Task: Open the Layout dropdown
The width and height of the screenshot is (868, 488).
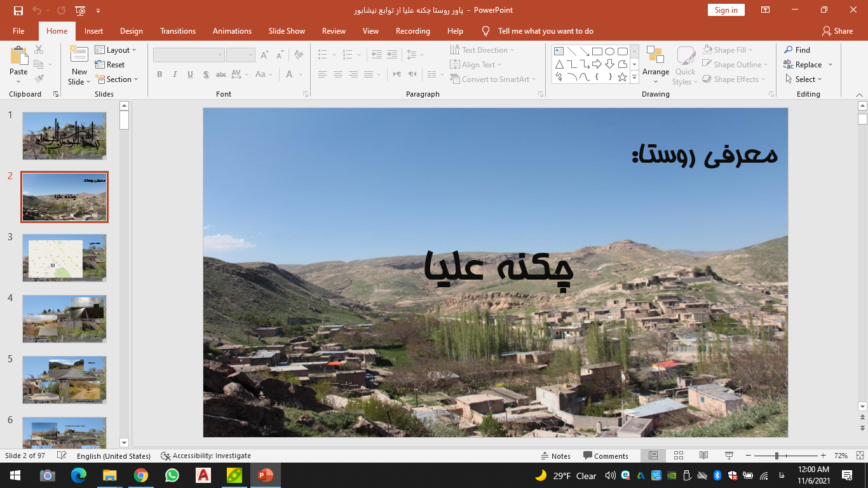Action: pos(115,50)
